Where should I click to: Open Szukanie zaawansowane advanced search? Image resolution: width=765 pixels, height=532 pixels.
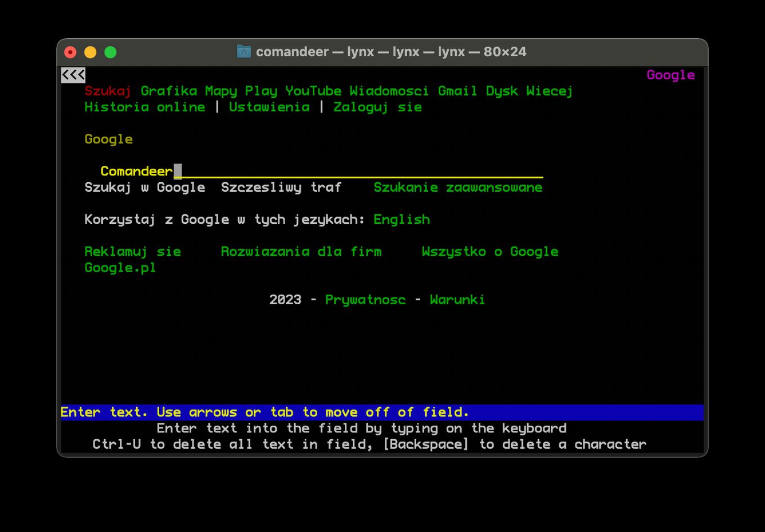click(x=458, y=187)
